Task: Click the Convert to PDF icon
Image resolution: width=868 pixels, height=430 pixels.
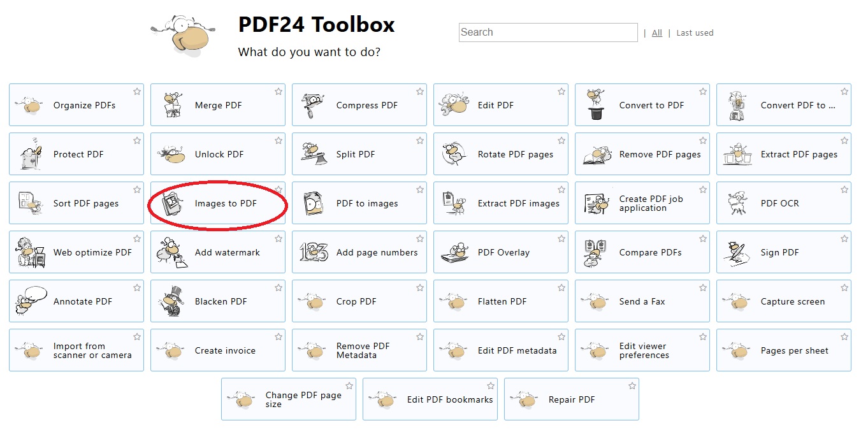Action: click(595, 105)
